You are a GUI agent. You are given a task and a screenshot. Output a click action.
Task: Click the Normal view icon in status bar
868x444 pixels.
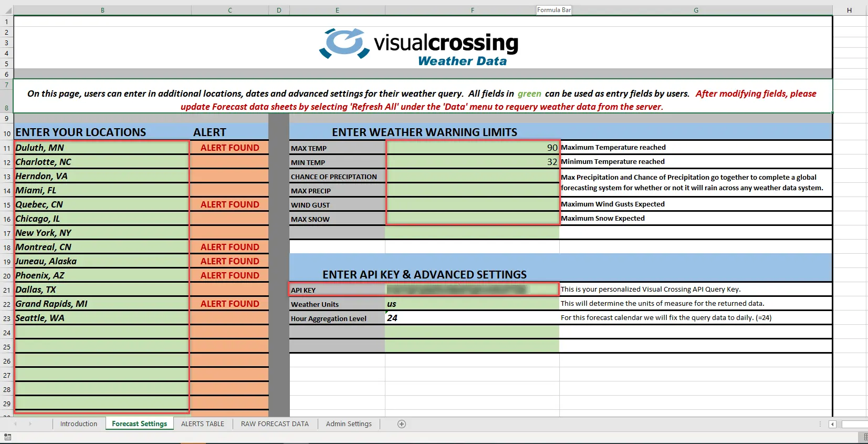[x=865, y=437]
